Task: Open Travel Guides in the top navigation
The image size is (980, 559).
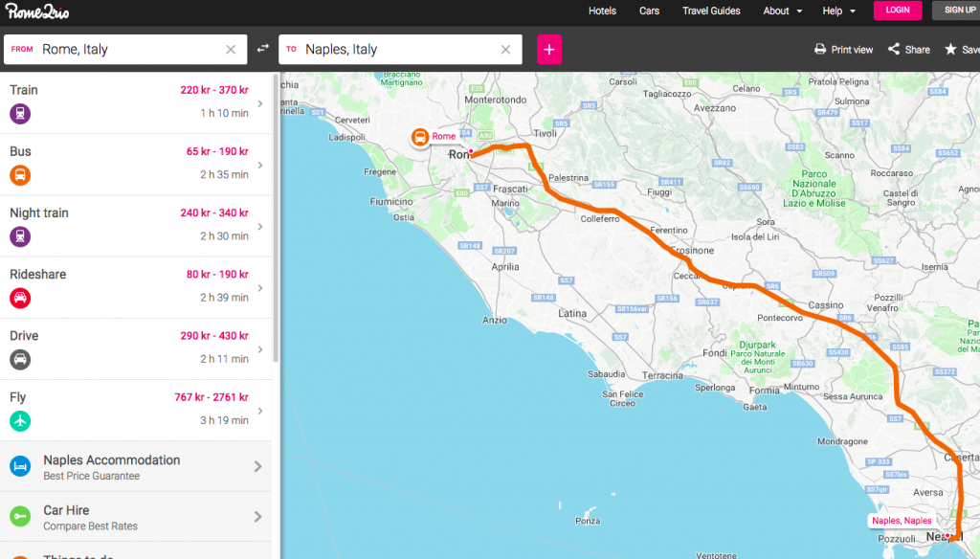Action: click(x=711, y=11)
